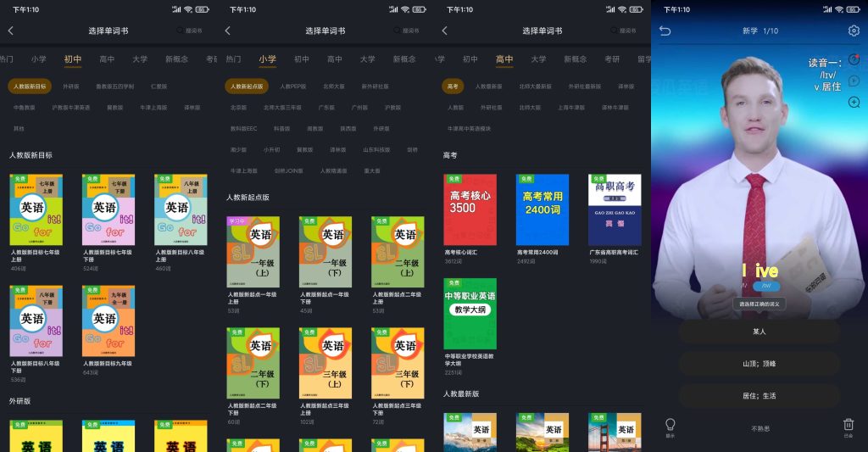Open 人教版新目标八年级上册 book cover
Screen dimensions: 868x452
pyautogui.click(x=181, y=210)
